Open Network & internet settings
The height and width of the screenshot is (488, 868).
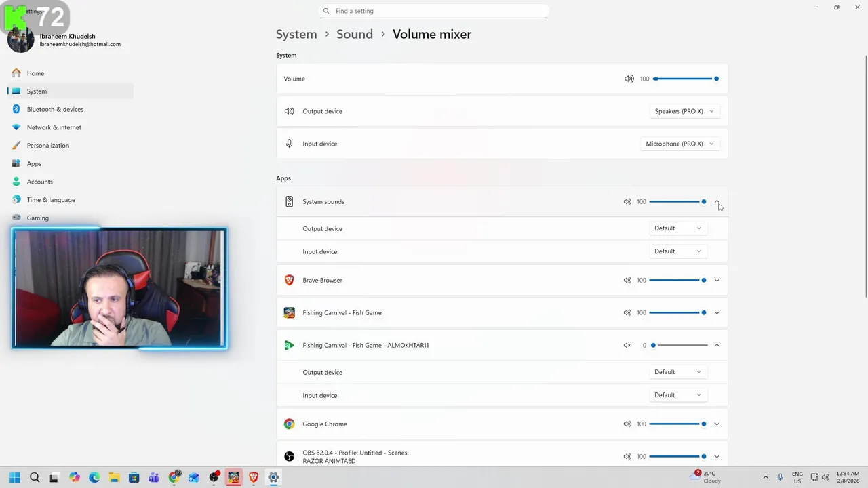coord(71,127)
